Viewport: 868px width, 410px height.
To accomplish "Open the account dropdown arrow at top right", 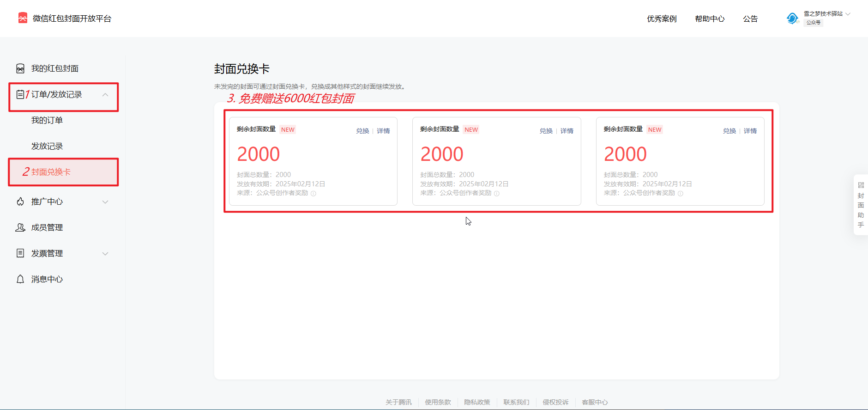I will (x=848, y=14).
